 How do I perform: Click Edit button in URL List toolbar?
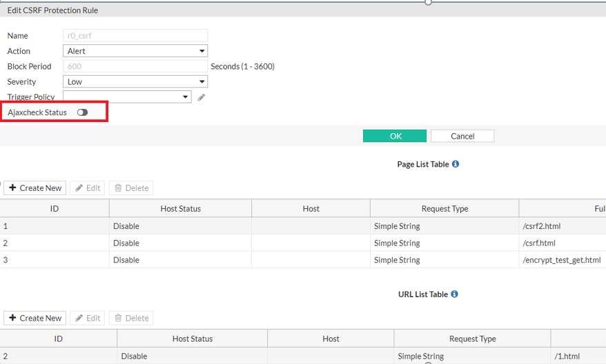point(88,318)
